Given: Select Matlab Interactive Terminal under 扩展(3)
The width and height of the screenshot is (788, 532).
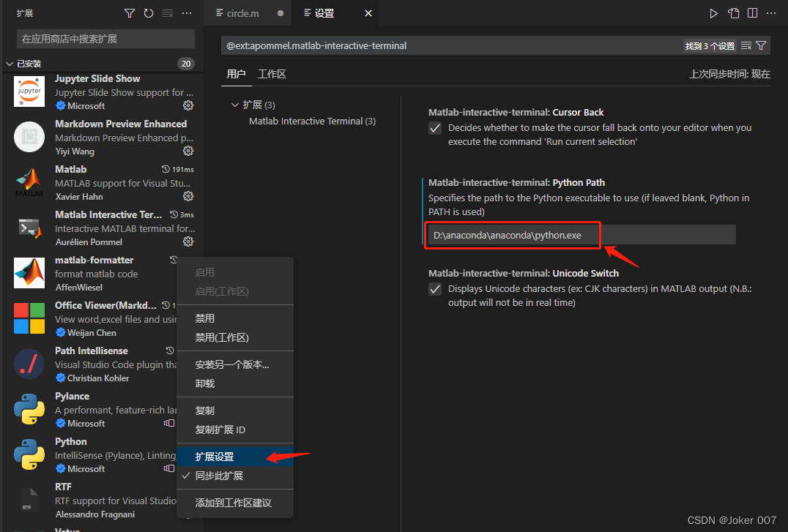Looking at the screenshot, I should tap(312, 121).
